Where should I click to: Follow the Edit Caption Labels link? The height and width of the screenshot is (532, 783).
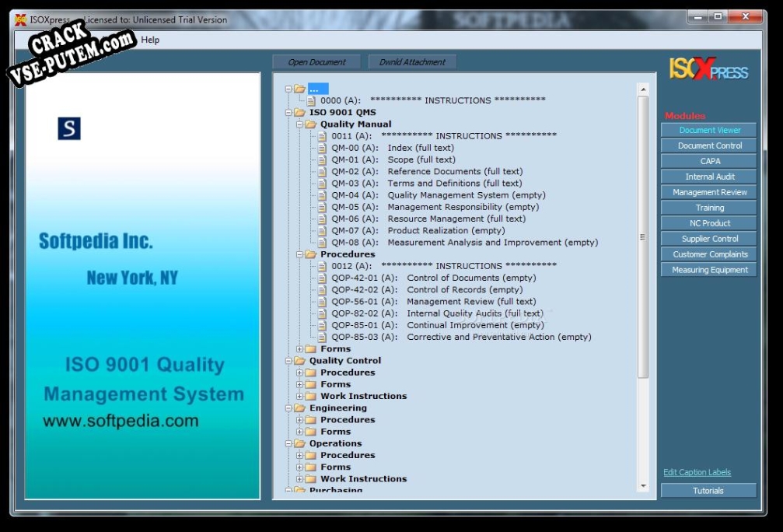tap(697, 472)
